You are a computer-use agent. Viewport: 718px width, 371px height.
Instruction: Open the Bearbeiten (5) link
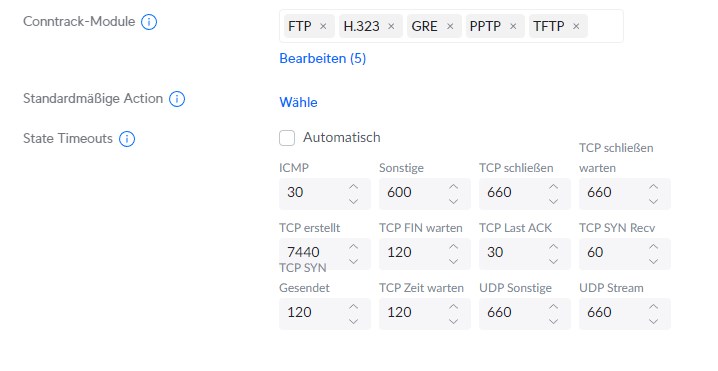(x=322, y=59)
